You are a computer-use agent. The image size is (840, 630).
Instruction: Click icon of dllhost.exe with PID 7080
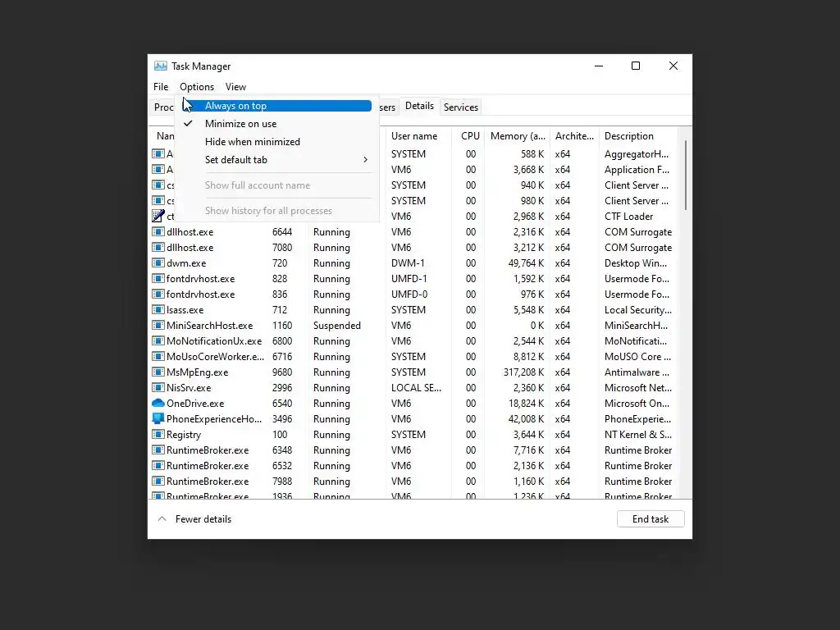tap(158, 247)
